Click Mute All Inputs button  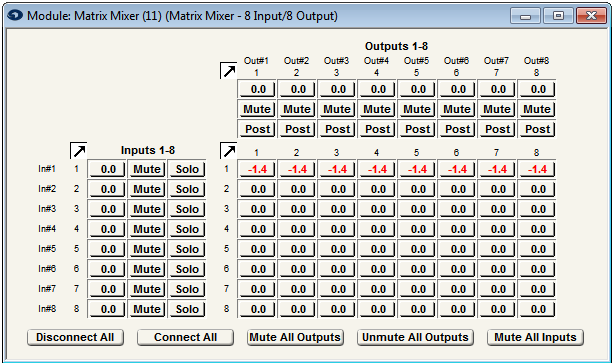pos(535,337)
